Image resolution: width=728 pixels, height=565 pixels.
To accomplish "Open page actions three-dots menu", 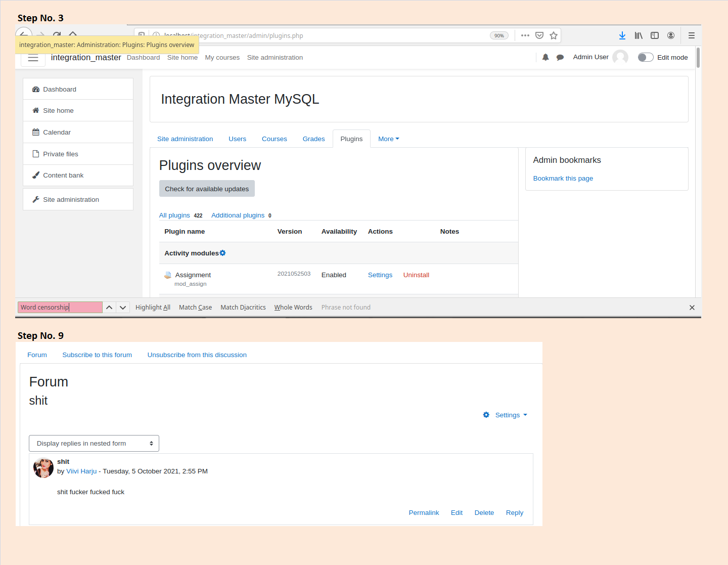I will 525,35.
